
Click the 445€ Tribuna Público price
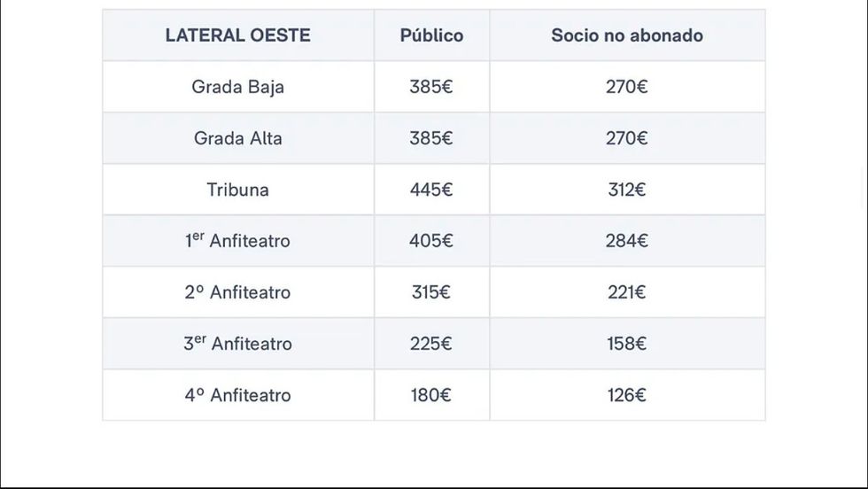tap(431, 190)
